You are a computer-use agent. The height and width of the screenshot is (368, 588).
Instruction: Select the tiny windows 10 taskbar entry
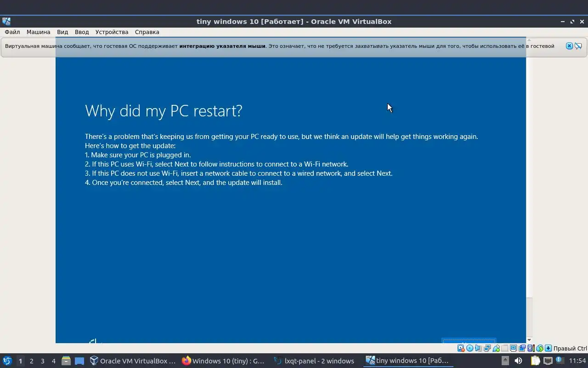tap(408, 361)
